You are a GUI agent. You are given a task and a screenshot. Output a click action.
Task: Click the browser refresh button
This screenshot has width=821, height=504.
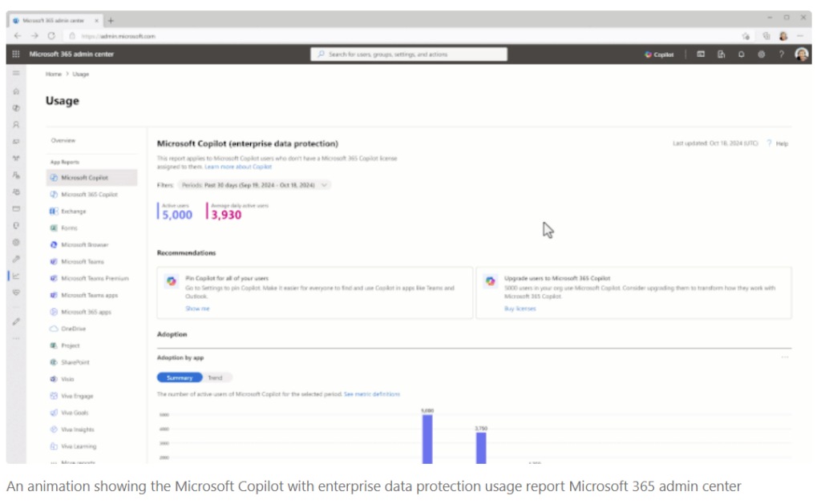pos(51,35)
